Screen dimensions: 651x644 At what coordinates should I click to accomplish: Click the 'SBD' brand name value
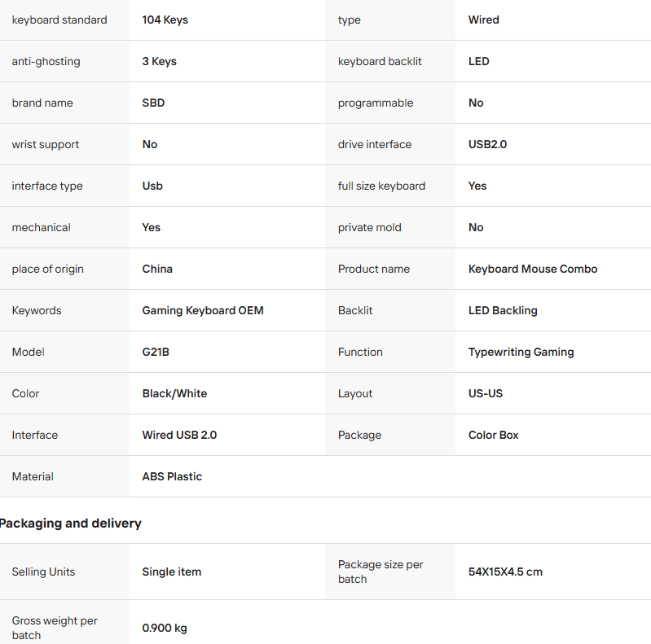coord(153,103)
